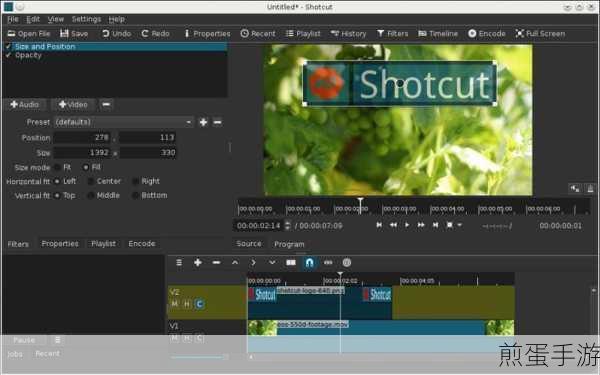Set vertical fit to Bottom

click(x=150, y=196)
